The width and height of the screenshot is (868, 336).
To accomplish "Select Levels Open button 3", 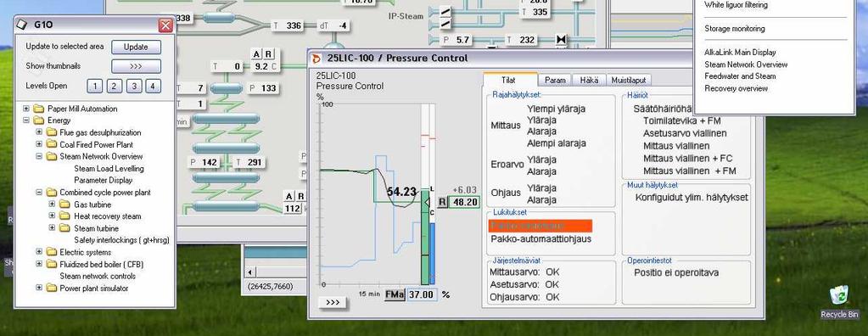I will (133, 86).
